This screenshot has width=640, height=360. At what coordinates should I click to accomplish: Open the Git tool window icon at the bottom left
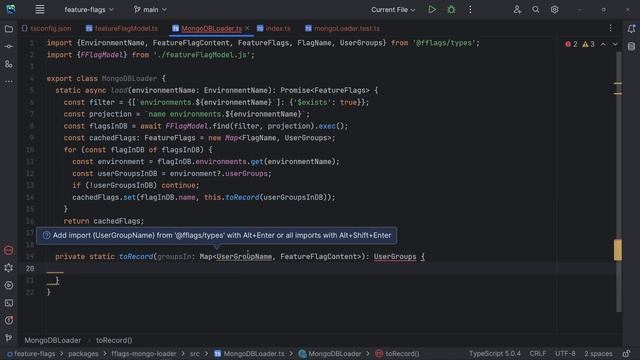pyautogui.click(x=9, y=338)
